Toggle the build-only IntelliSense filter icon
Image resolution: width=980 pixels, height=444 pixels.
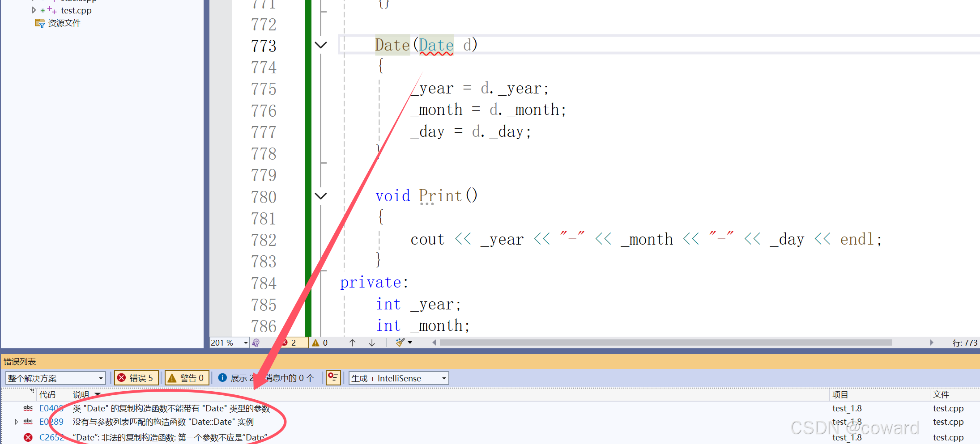click(333, 378)
